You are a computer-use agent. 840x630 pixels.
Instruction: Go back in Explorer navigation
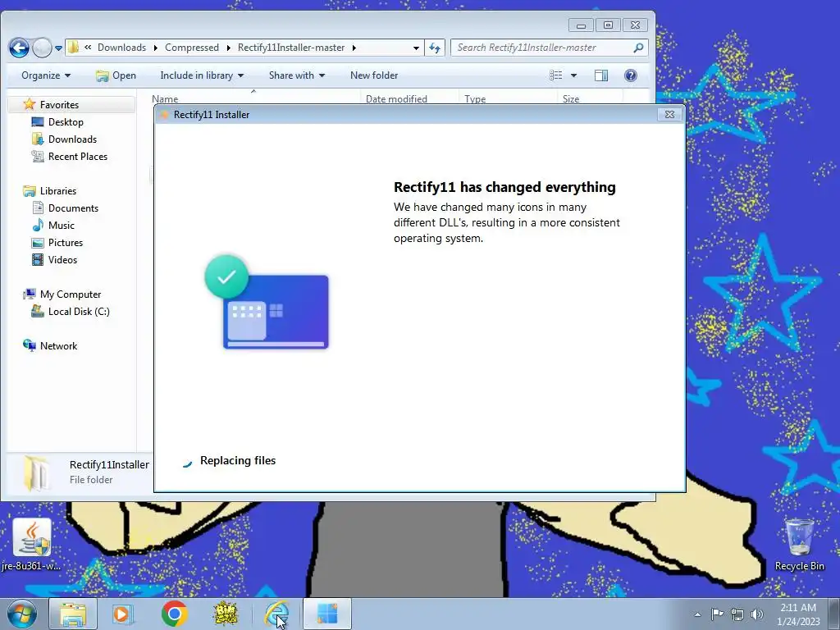point(19,48)
